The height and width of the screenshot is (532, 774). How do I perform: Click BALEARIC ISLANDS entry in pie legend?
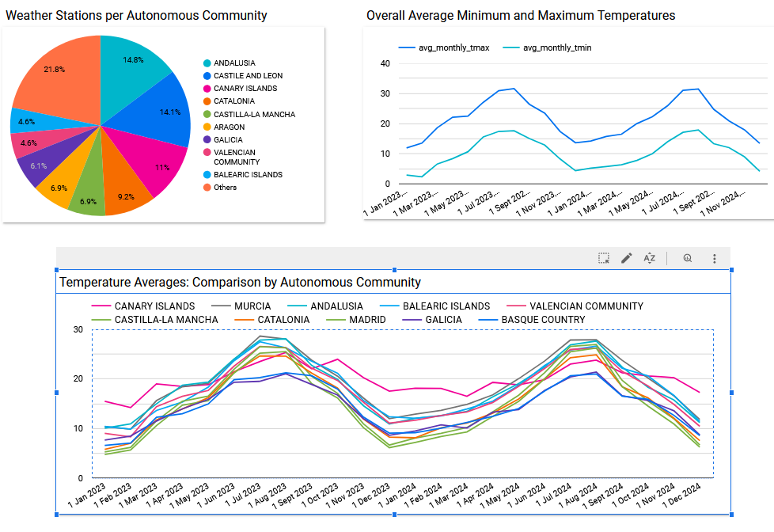click(243, 175)
